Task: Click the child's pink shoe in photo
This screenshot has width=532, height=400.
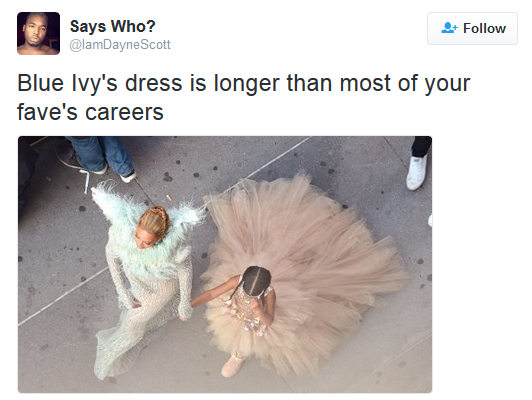Action: [x=232, y=365]
